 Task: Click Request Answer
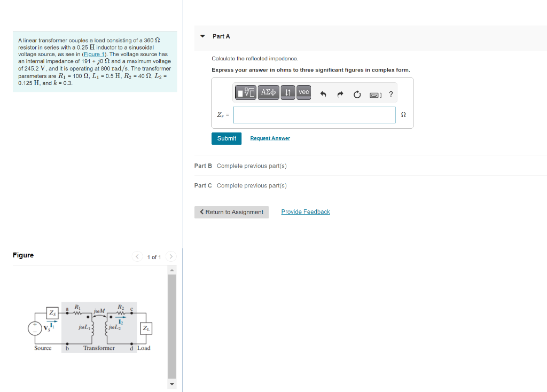pos(270,138)
